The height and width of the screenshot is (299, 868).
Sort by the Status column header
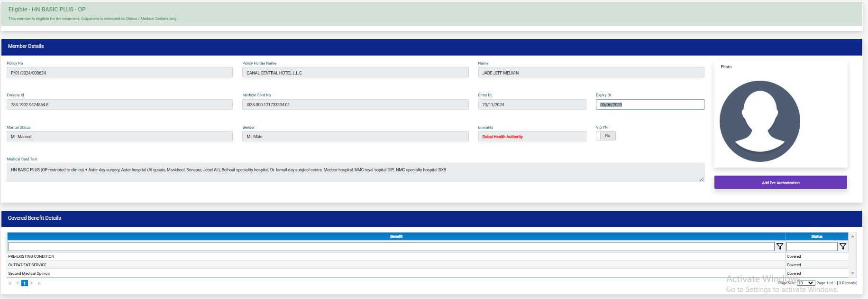816,236
